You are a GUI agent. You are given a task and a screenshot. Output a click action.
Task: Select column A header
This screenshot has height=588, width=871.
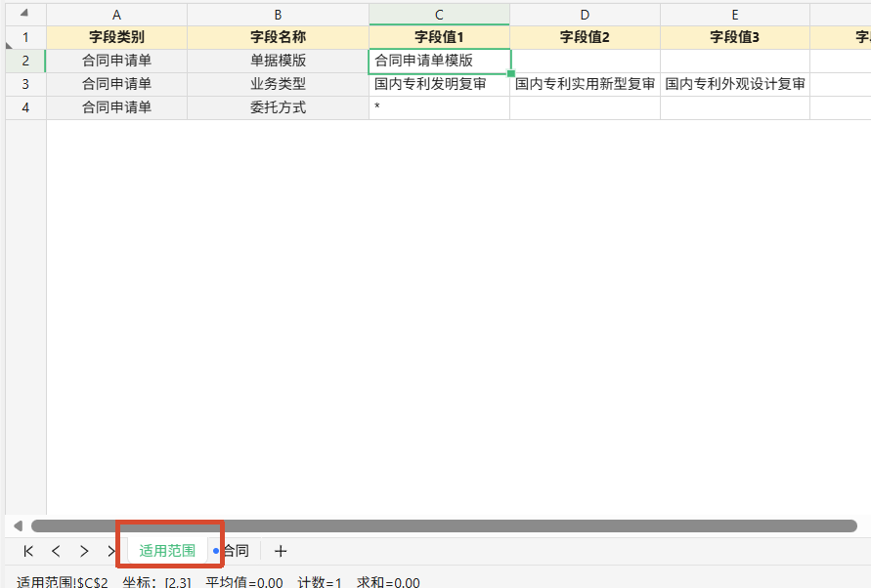coord(116,15)
